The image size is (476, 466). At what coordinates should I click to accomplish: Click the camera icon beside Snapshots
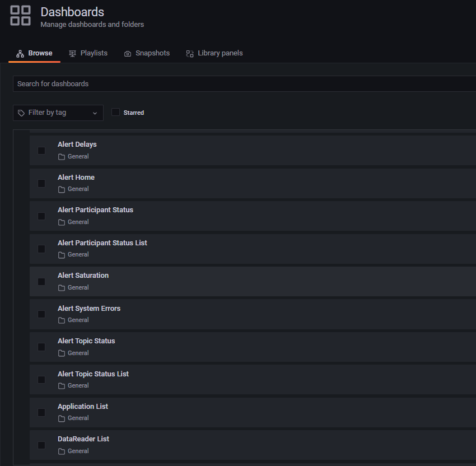pyautogui.click(x=128, y=53)
